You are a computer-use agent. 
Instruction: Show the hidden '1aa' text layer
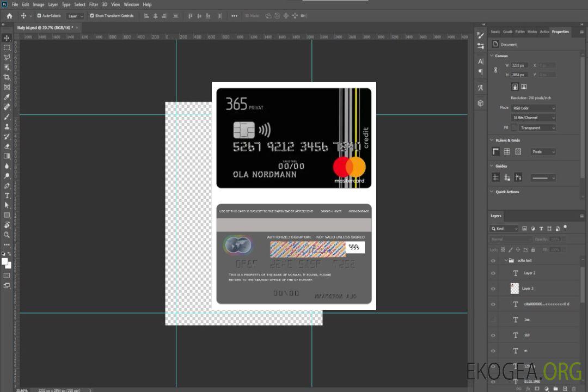[493, 320]
